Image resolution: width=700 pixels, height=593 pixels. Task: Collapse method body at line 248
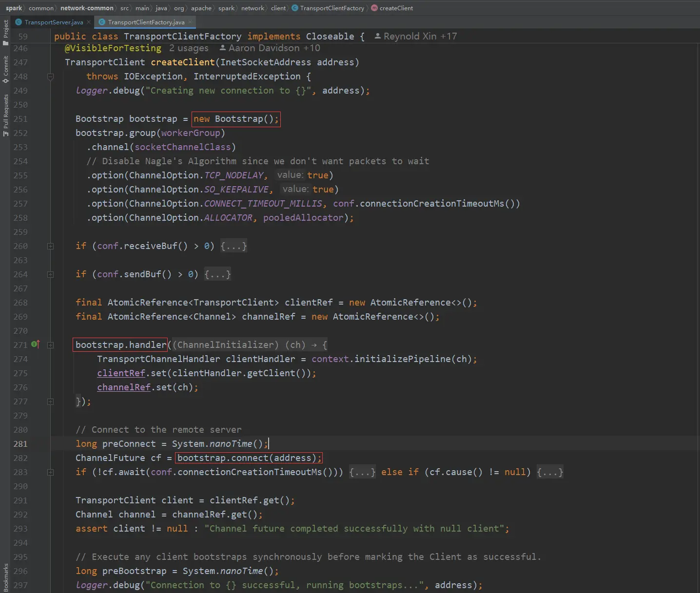click(x=50, y=77)
